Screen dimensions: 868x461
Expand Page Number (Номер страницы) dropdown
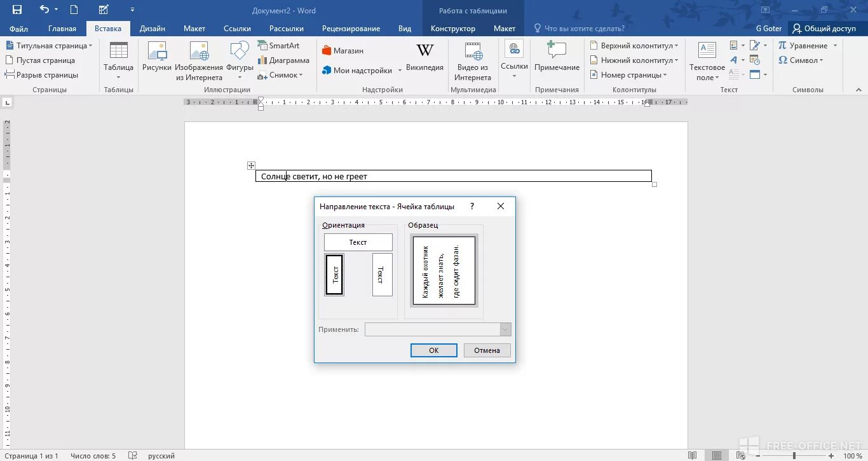click(665, 75)
